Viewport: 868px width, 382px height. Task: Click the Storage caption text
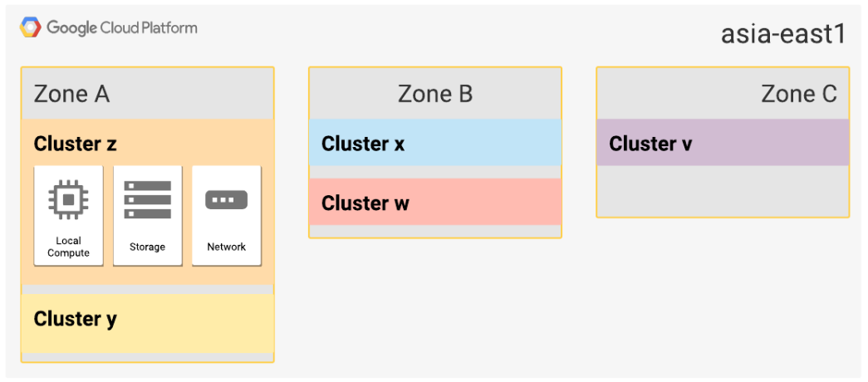(147, 247)
